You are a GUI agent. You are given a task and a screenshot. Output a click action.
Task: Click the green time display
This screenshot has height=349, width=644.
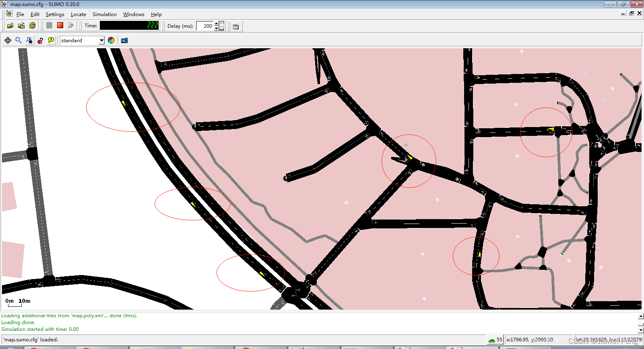130,25
